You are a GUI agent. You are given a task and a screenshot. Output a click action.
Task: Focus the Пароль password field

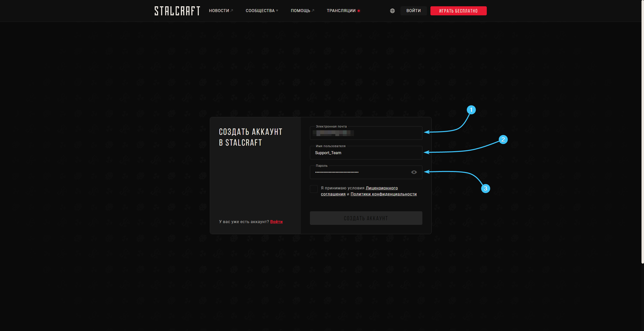pos(366,172)
